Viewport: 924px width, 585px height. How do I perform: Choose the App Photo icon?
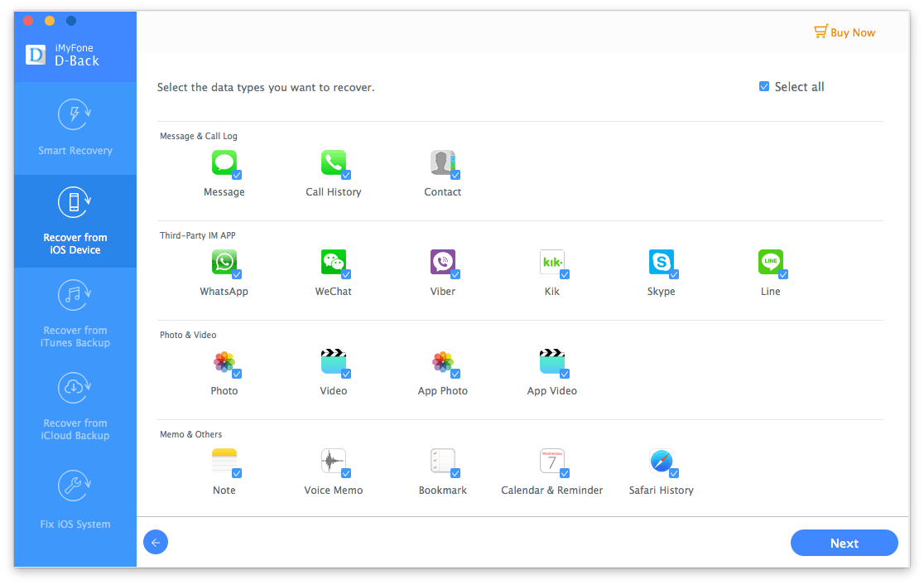443,361
